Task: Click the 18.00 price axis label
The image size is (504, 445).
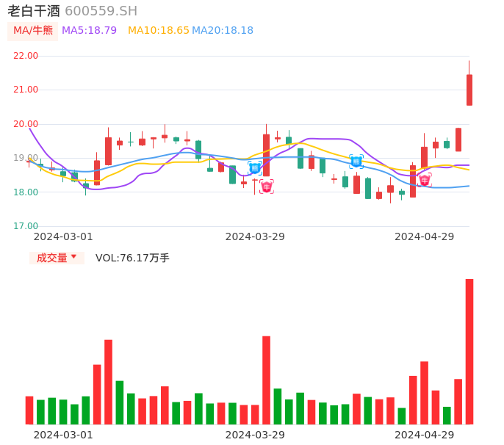Action: pyautogui.click(x=26, y=192)
